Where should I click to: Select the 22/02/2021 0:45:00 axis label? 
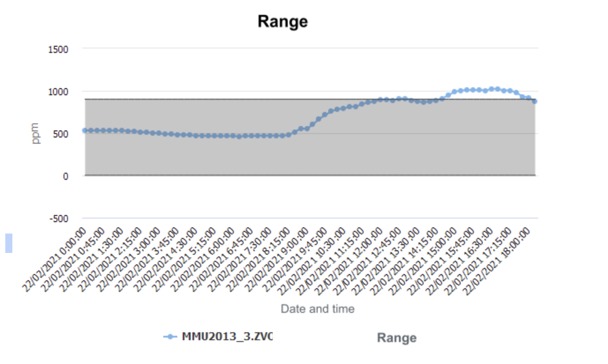[x=73, y=260]
